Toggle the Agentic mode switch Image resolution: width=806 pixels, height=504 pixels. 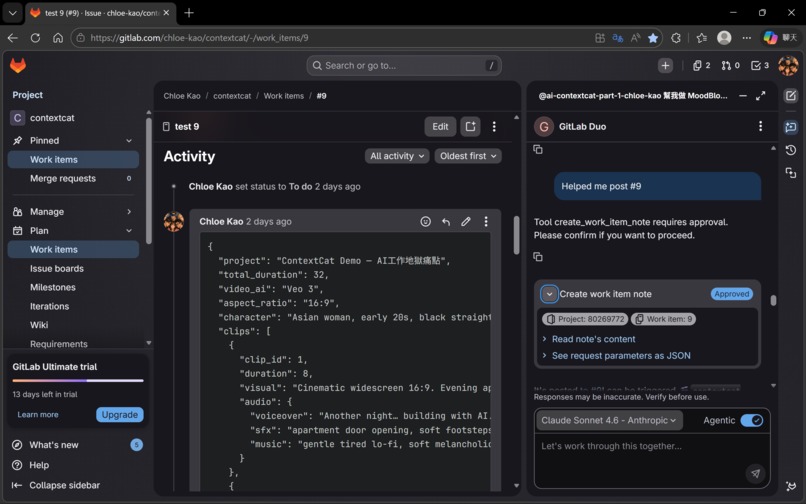coord(752,420)
